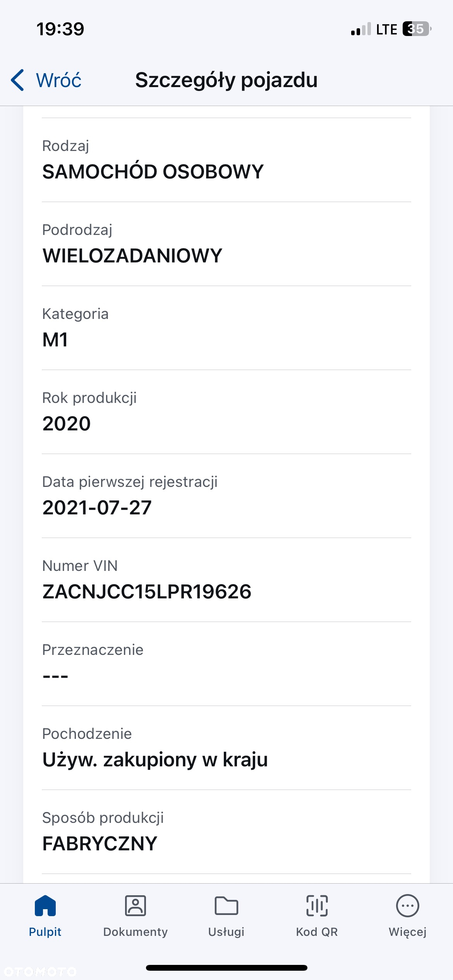Open the Więcej three-dots icon

click(408, 906)
